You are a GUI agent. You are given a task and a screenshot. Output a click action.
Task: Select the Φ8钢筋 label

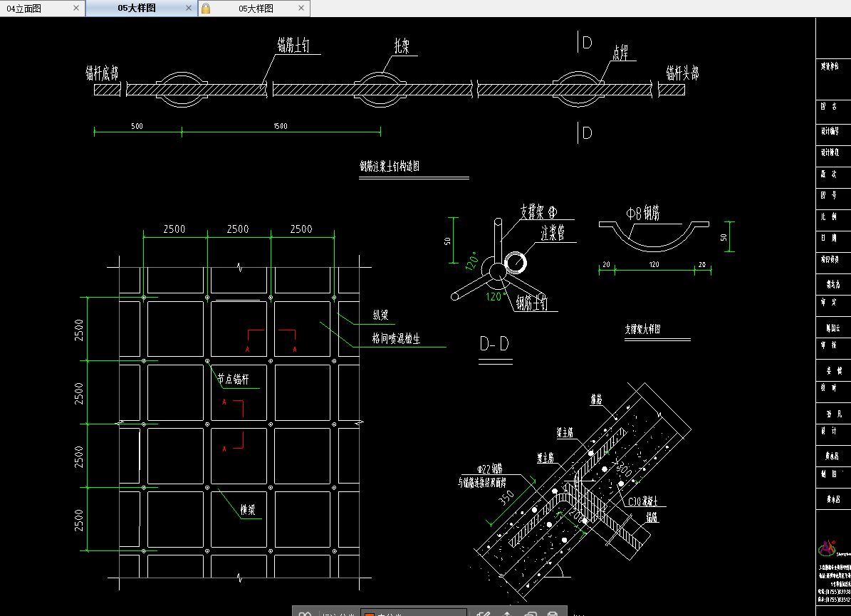click(x=642, y=213)
